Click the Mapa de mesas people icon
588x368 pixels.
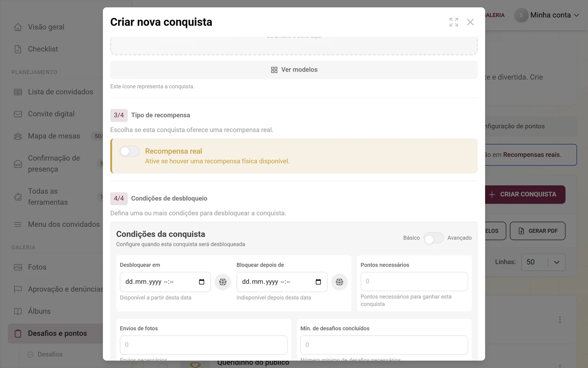[x=18, y=136]
